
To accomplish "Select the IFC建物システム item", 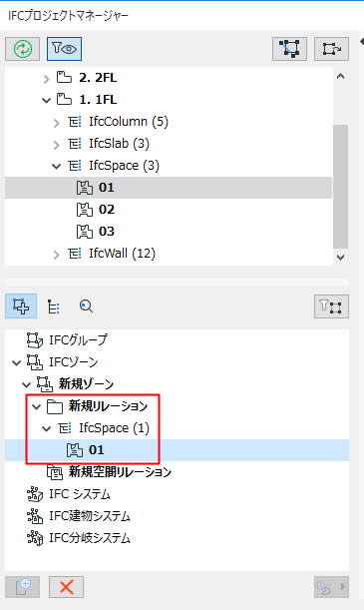I will click(x=90, y=516).
